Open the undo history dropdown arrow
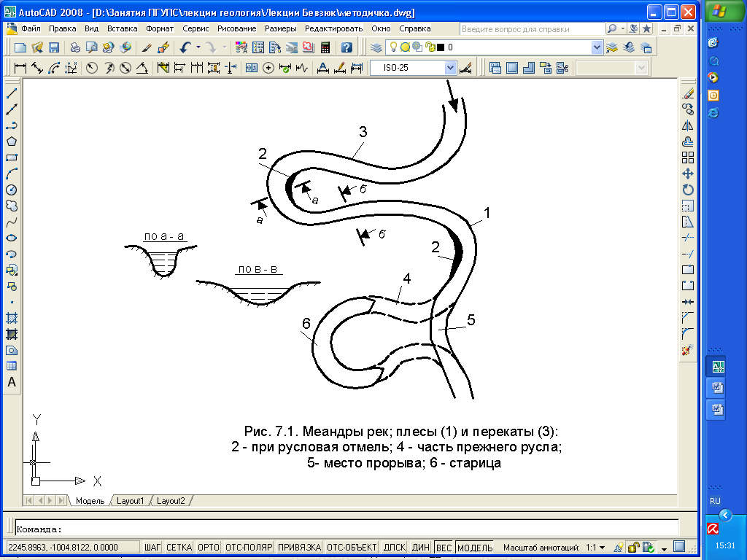Image resolution: width=747 pixels, height=560 pixels. [x=198, y=47]
